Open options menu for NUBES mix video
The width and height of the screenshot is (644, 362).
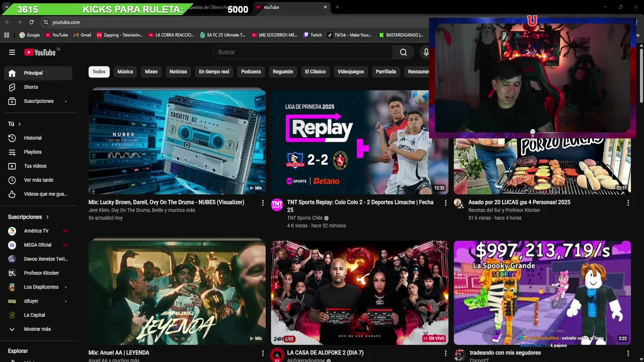point(262,203)
